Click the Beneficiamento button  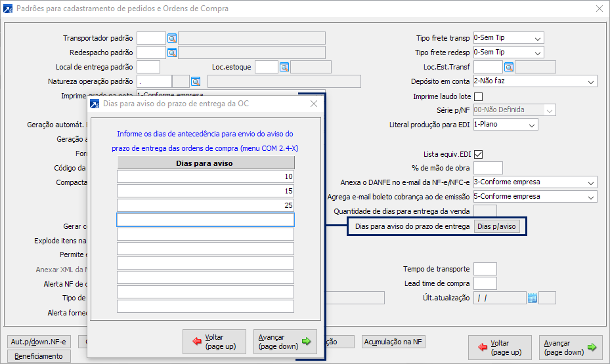pyautogui.click(x=39, y=356)
